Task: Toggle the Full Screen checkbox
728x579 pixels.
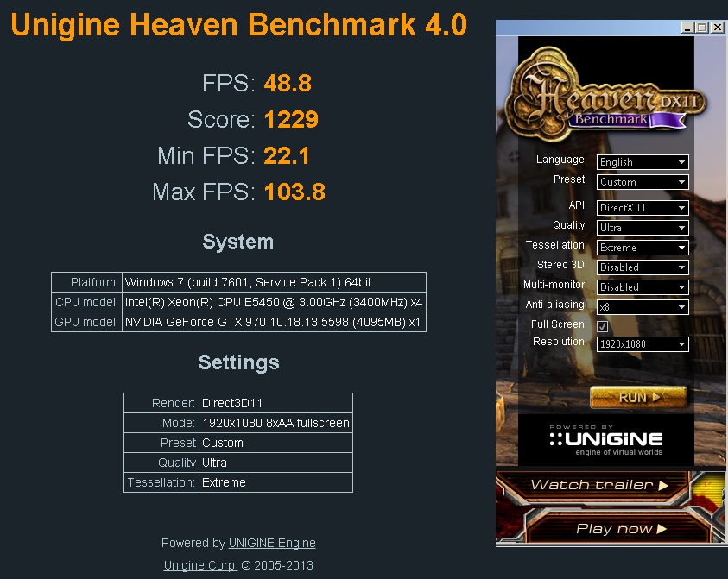Action: [603, 327]
